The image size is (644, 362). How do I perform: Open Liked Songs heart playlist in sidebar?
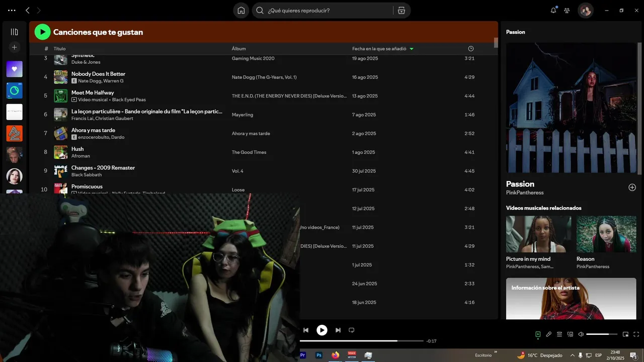(14, 69)
